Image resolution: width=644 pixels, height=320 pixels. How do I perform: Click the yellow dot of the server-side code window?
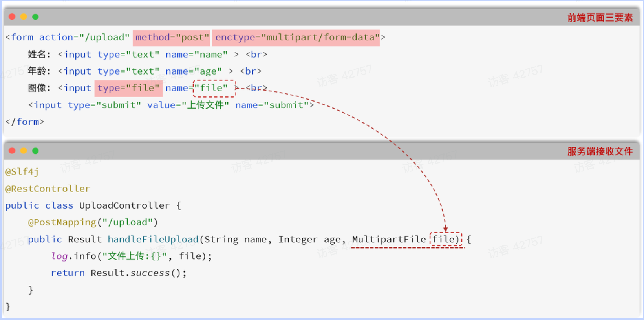[x=24, y=151]
